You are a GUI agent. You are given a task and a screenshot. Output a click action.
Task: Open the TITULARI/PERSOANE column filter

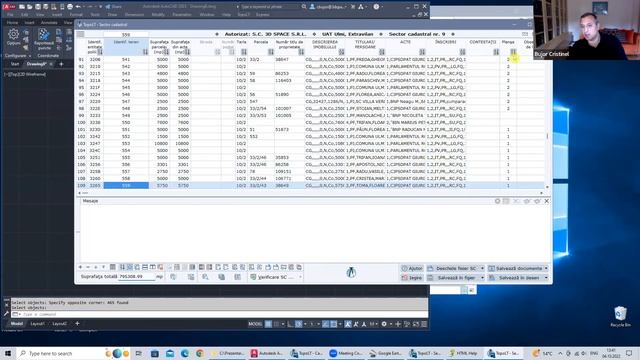pyautogui.click(x=382, y=52)
